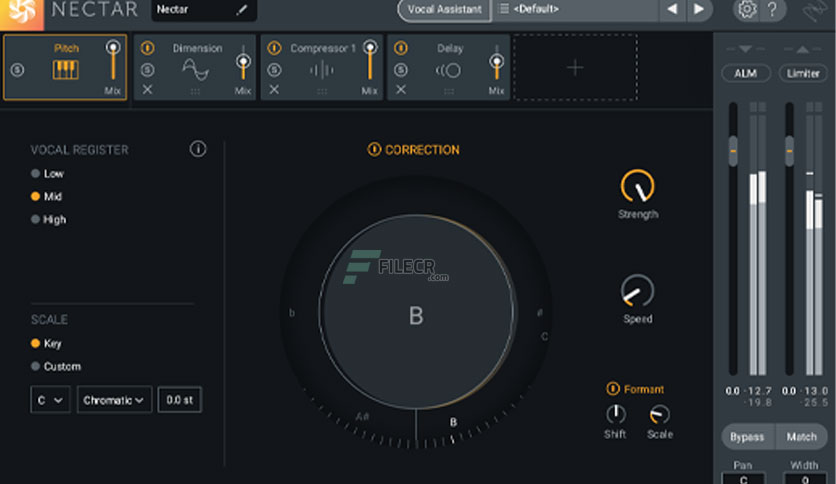
Task: Click the output gain fader handle
Action: (790, 151)
